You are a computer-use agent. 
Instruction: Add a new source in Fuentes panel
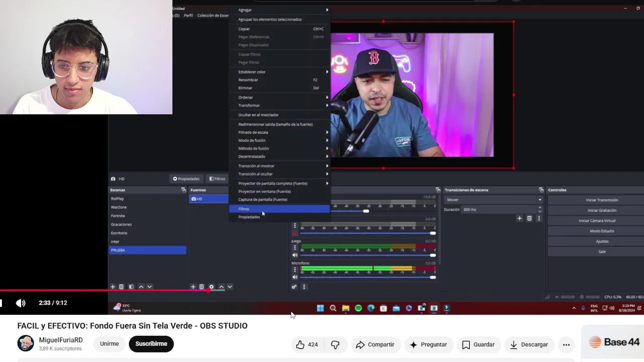(x=193, y=287)
